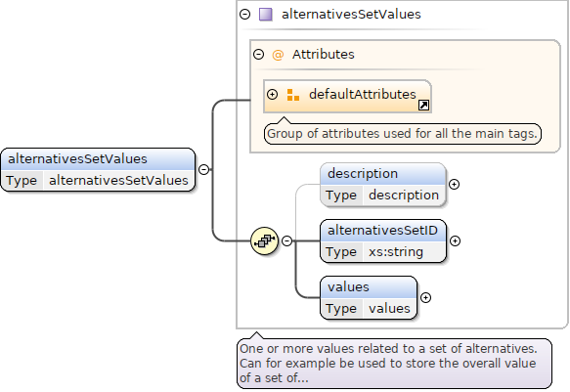The width and height of the screenshot is (570, 392).
Task: Collapse the Attributes section
Action: coord(258,55)
